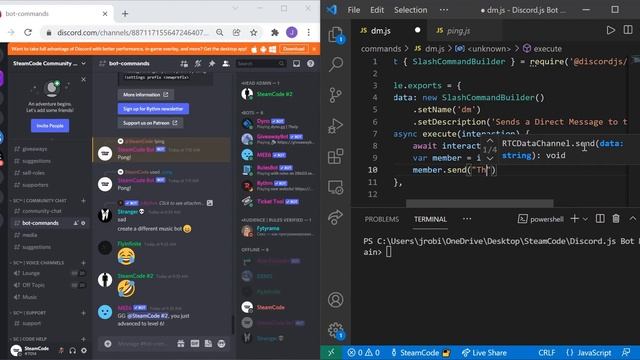Screen dimensions: 640x360
Task: Open Discord help icon
Action: click(x=311, y=64)
